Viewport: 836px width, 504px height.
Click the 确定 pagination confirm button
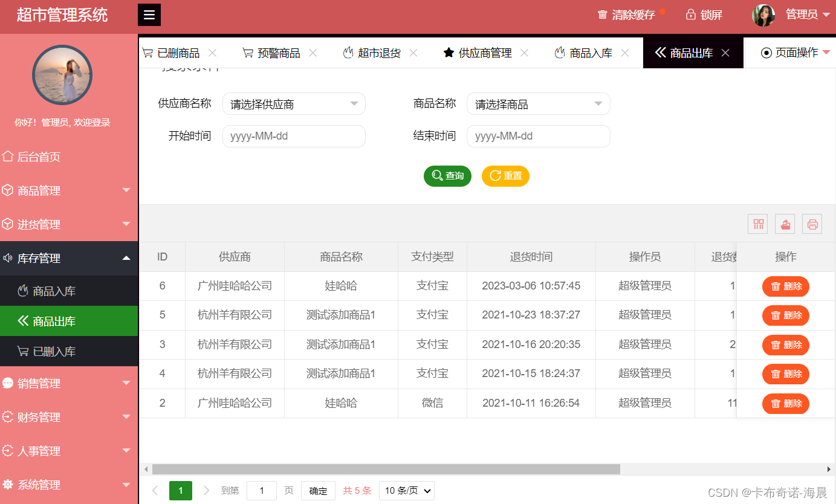(318, 491)
